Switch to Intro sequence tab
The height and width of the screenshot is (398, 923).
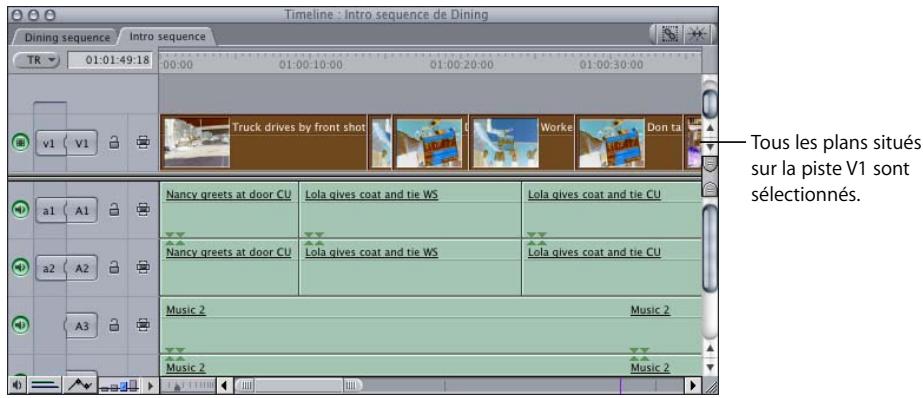[167, 37]
